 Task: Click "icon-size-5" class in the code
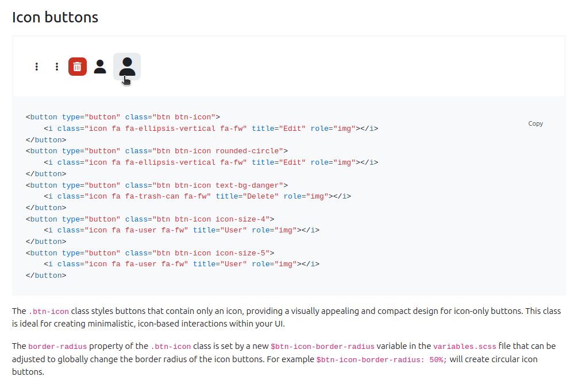tap(240, 253)
